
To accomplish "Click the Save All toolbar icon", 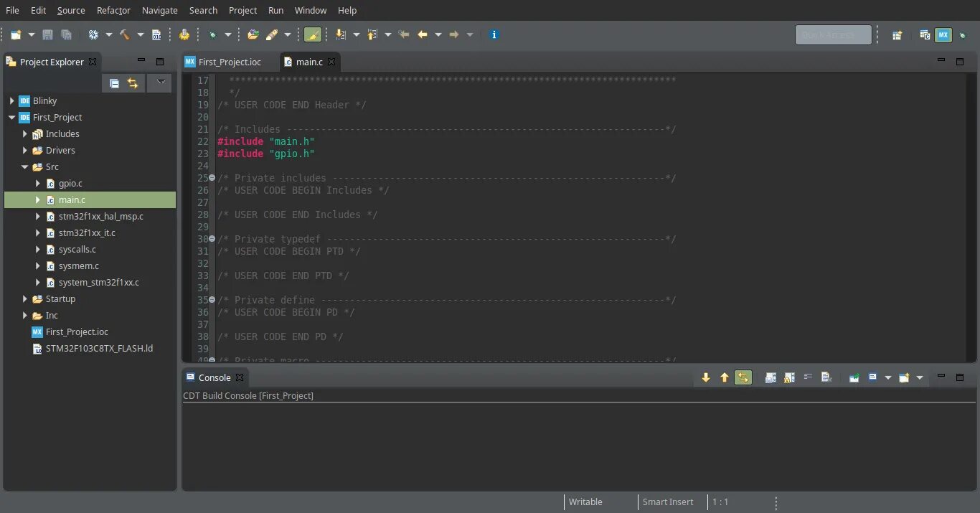I will coord(66,34).
